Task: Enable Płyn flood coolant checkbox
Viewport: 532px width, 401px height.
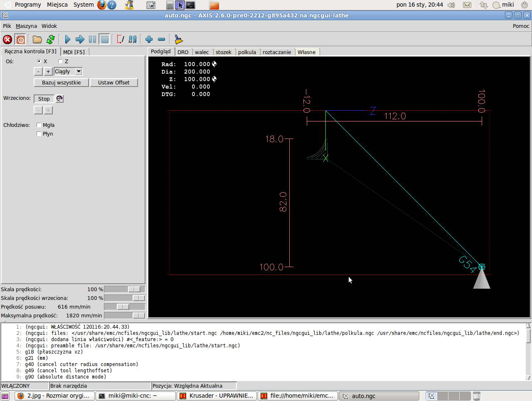Action: pyautogui.click(x=39, y=134)
